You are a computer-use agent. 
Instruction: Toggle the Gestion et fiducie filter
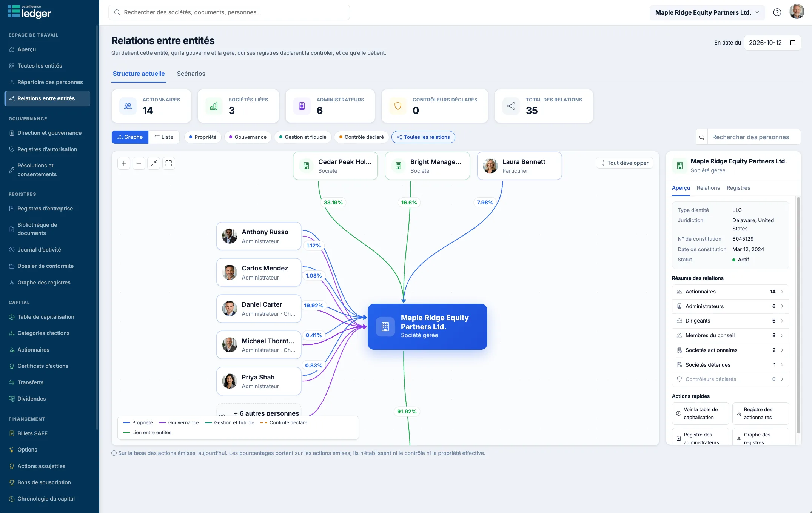[x=303, y=137]
